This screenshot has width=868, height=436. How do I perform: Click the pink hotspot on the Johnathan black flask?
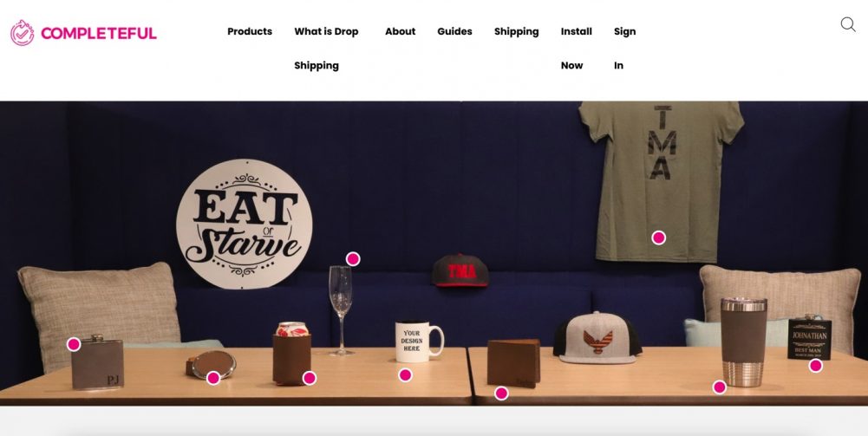[x=815, y=366]
